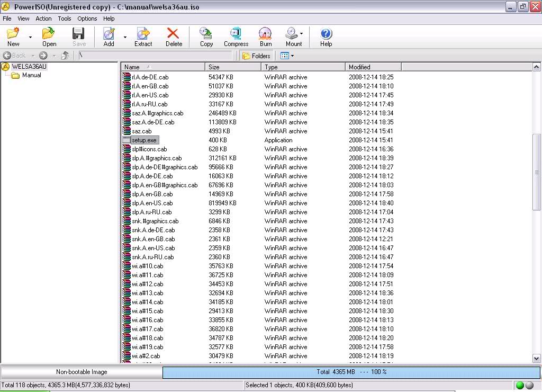Open the View menu
The image size is (542, 392).
23,19
